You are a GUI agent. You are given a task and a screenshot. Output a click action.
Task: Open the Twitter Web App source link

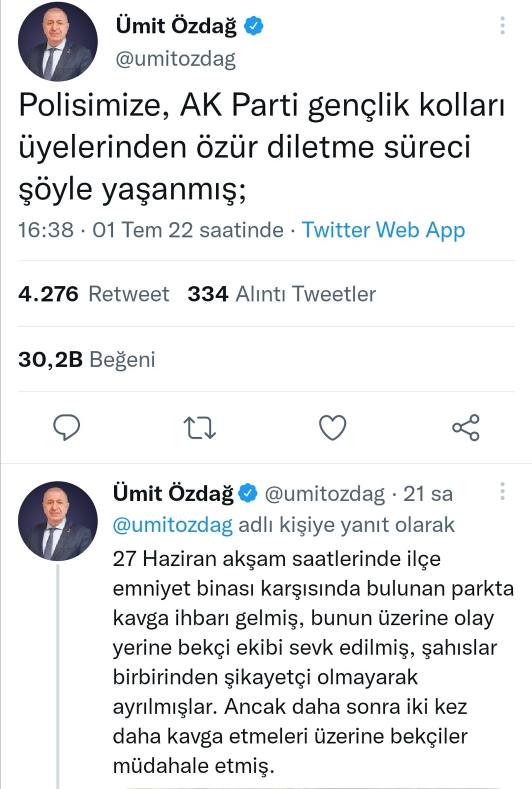coord(383,230)
